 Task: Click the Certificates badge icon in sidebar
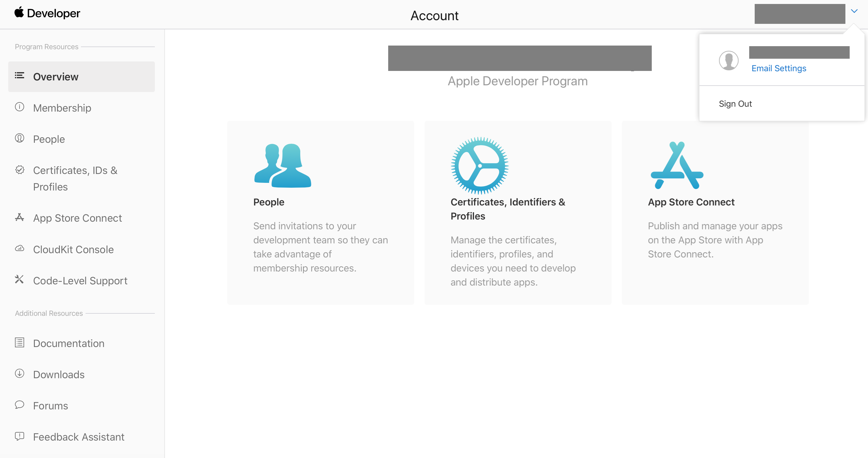[20, 170]
